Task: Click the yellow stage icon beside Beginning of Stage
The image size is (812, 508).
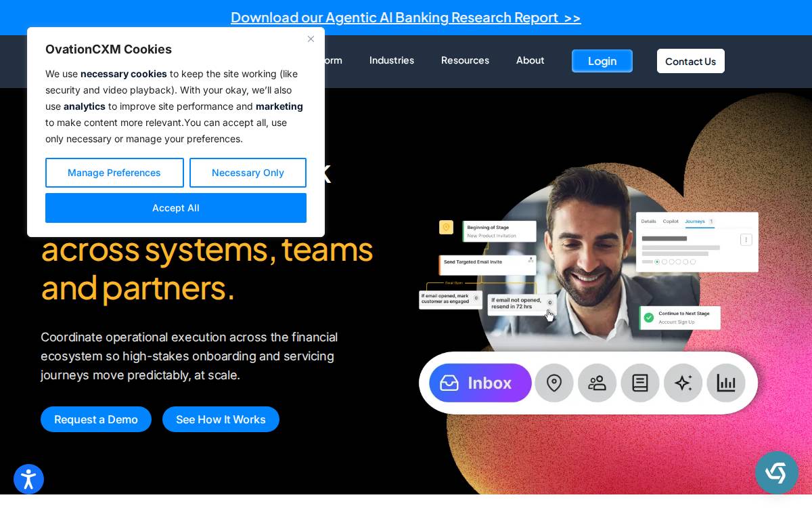Action: (x=446, y=227)
